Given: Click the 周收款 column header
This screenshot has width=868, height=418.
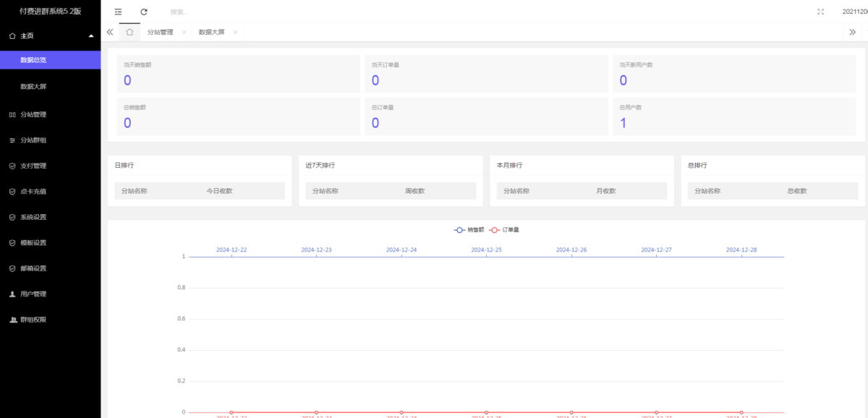Looking at the screenshot, I should pyautogui.click(x=414, y=191).
